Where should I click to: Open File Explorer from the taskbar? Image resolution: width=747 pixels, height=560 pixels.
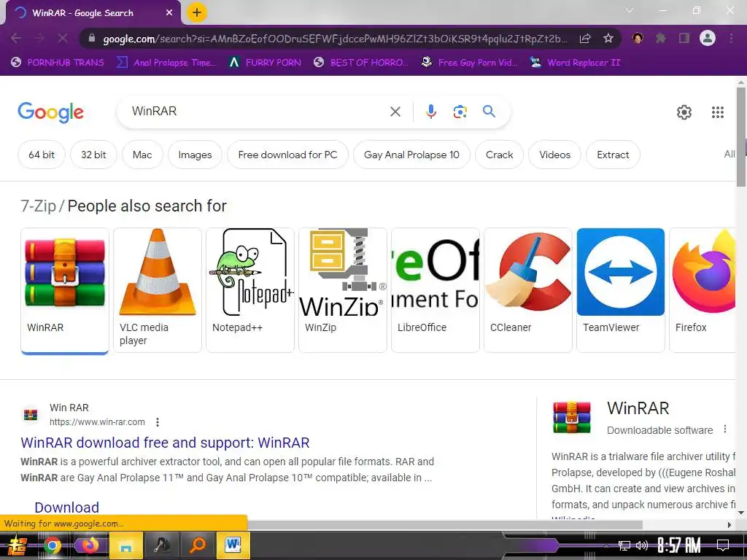[x=125, y=545]
